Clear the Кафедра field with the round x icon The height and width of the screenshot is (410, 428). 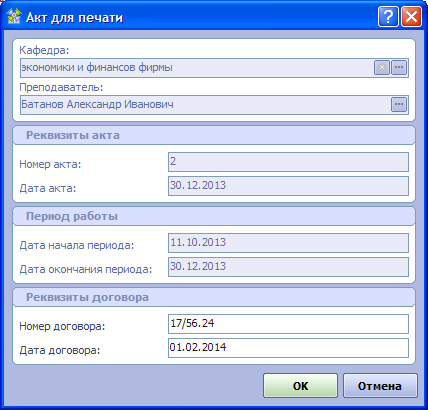pyautogui.click(x=382, y=68)
